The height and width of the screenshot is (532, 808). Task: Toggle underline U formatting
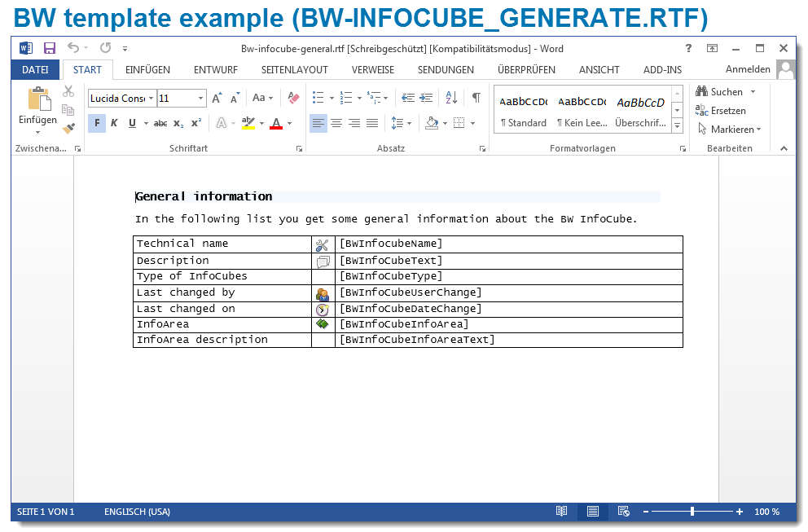click(133, 123)
